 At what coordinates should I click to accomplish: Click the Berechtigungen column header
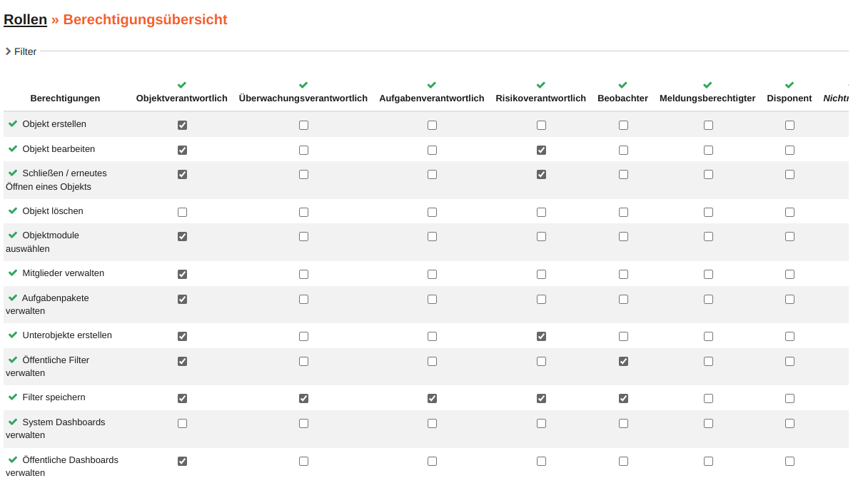point(65,98)
